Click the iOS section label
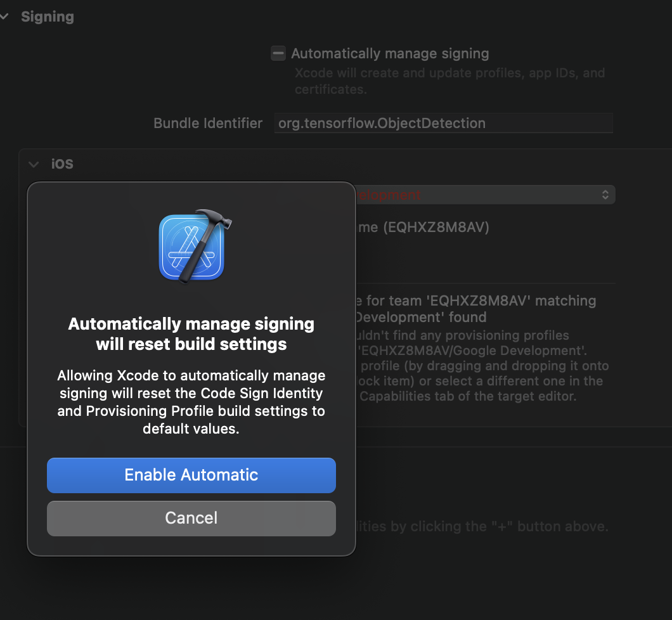672x620 pixels. (x=62, y=164)
